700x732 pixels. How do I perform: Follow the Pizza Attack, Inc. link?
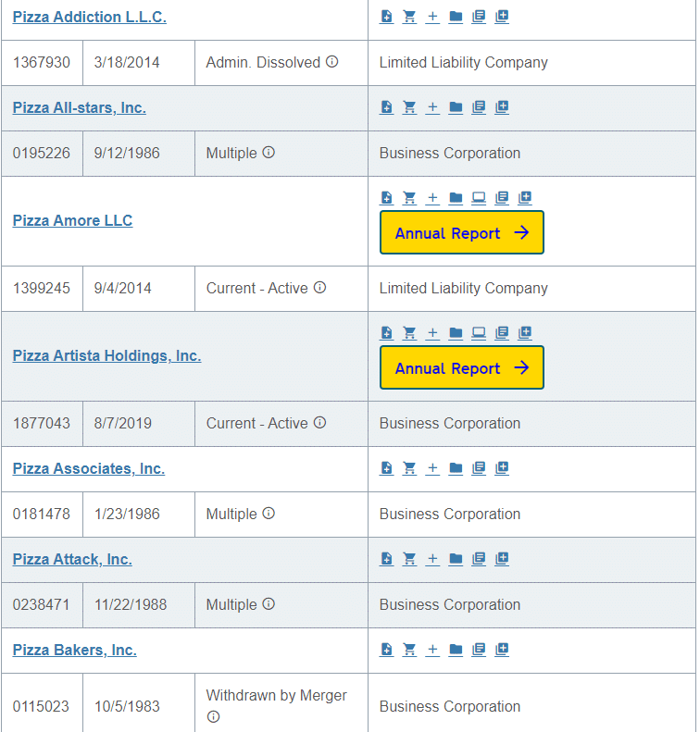coord(72,559)
